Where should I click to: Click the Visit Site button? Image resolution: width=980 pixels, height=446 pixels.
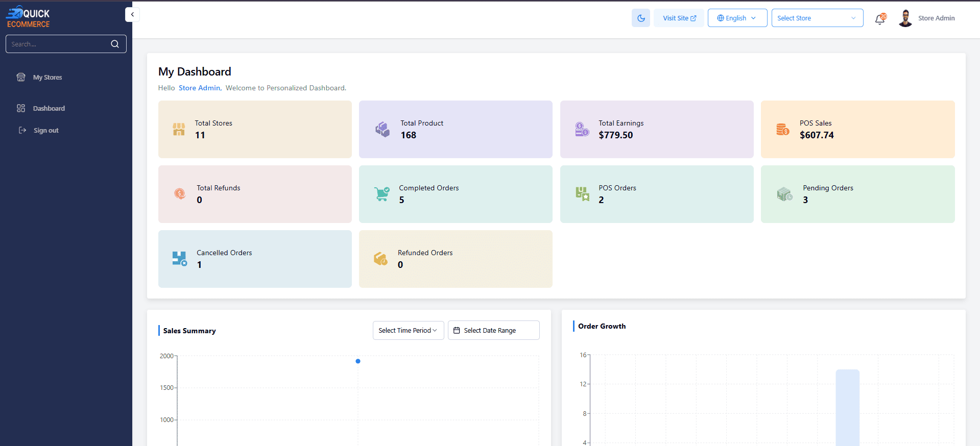pyautogui.click(x=679, y=18)
